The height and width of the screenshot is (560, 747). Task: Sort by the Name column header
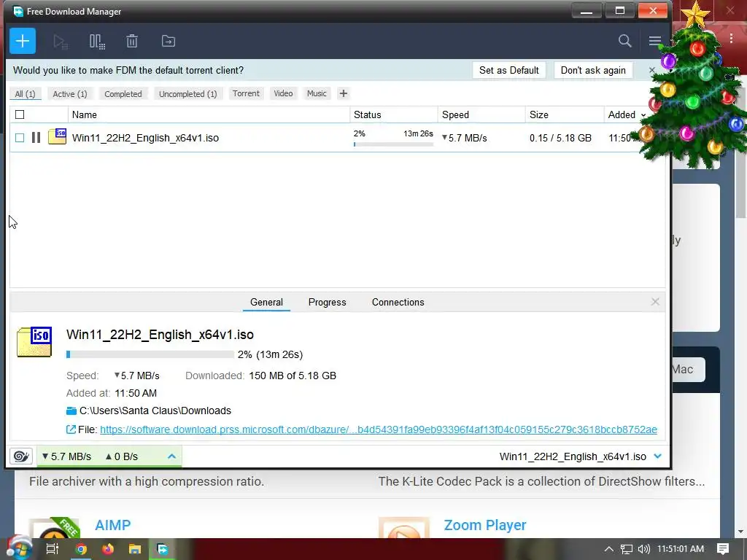point(209,114)
